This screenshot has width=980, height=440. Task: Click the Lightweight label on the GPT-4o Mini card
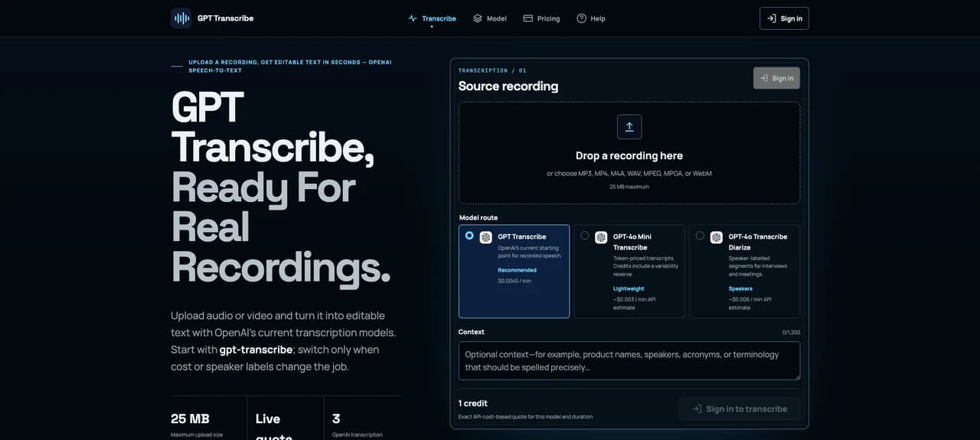coord(629,288)
